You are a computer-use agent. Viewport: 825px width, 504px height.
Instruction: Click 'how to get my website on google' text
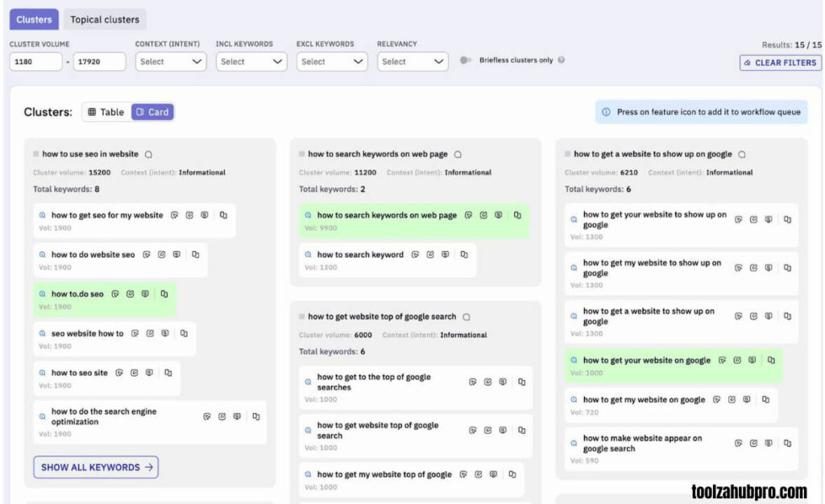coord(644,399)
